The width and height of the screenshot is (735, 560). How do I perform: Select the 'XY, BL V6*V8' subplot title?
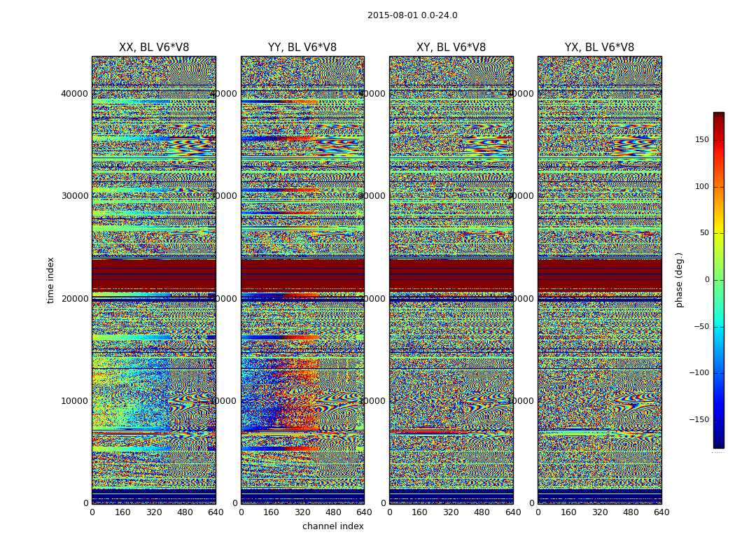[x=451, y=48]
